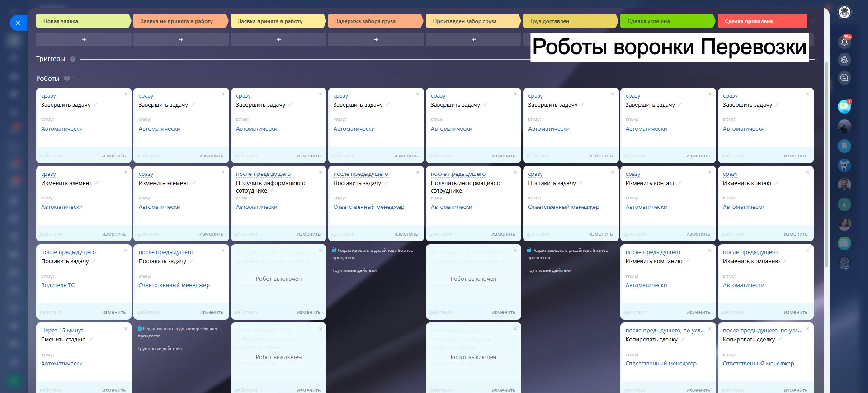This screenshot has width=868, height=393.
Task: Click pencil beside Изменить компанию under Сделка успешна
Action: 688,261
